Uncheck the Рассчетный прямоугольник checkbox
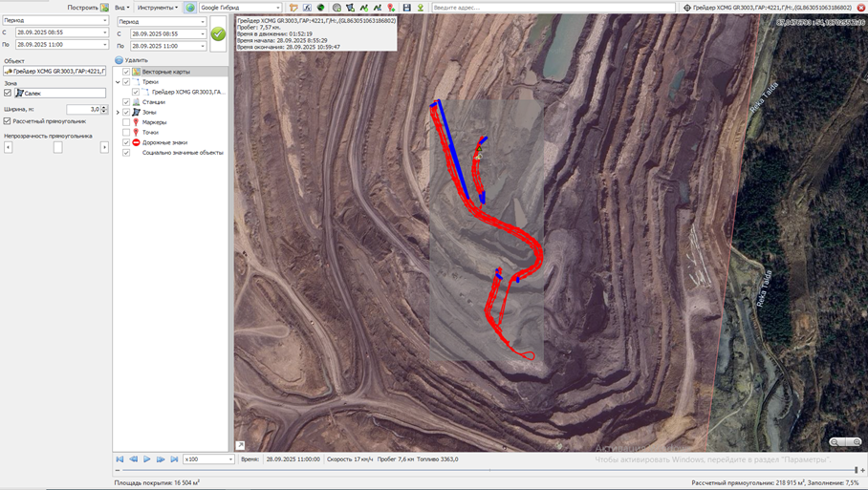 [8, 121]
